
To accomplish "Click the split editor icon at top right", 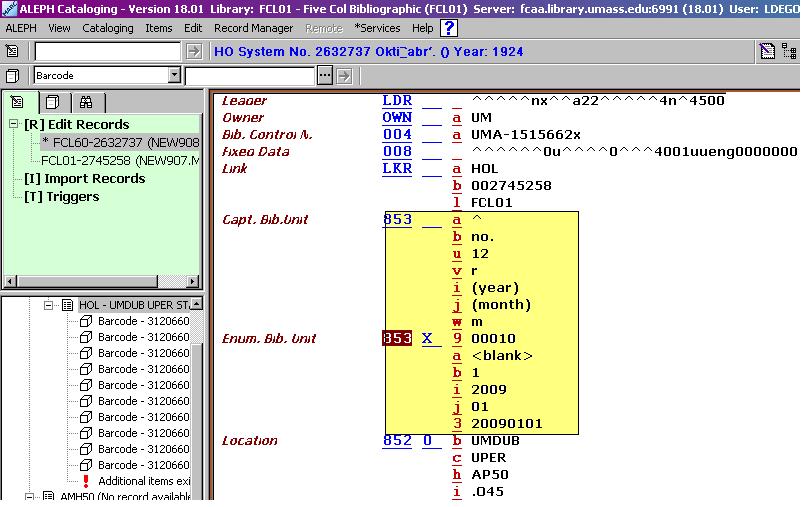I will coord(767,52).
